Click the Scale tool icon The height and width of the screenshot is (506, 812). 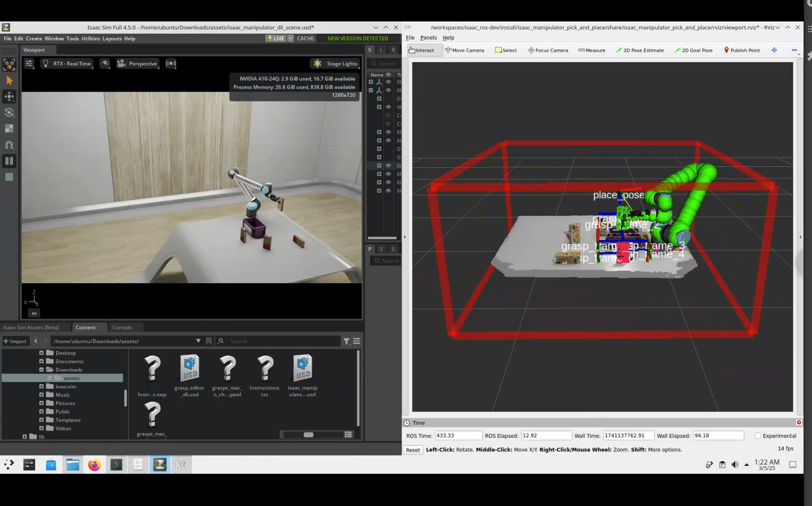(x=9, y=128)
